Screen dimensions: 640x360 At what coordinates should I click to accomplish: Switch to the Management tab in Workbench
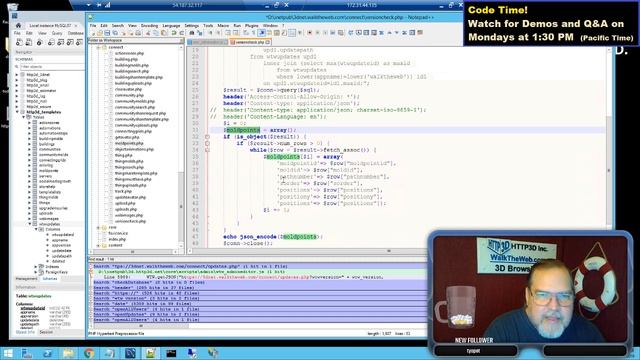pos(27,279)
